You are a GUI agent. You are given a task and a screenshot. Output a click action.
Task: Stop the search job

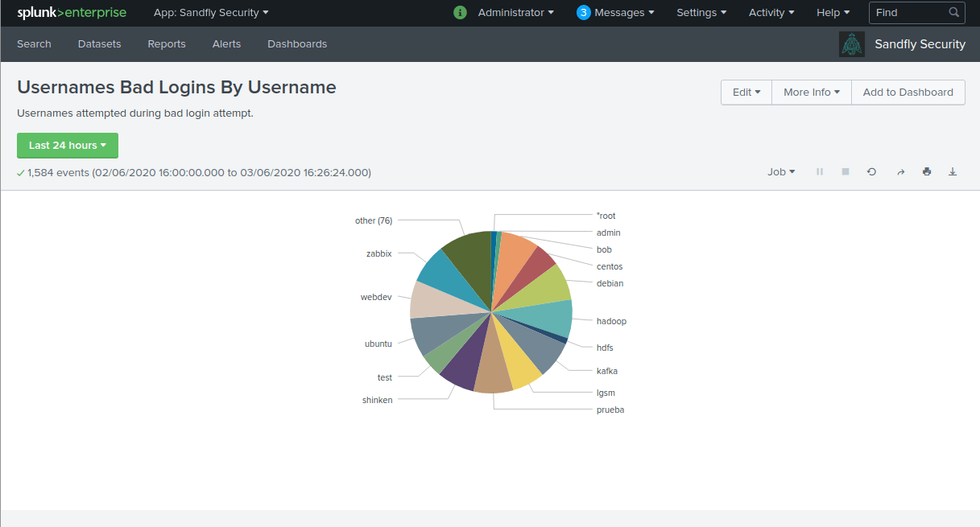[x=846, y=171]
